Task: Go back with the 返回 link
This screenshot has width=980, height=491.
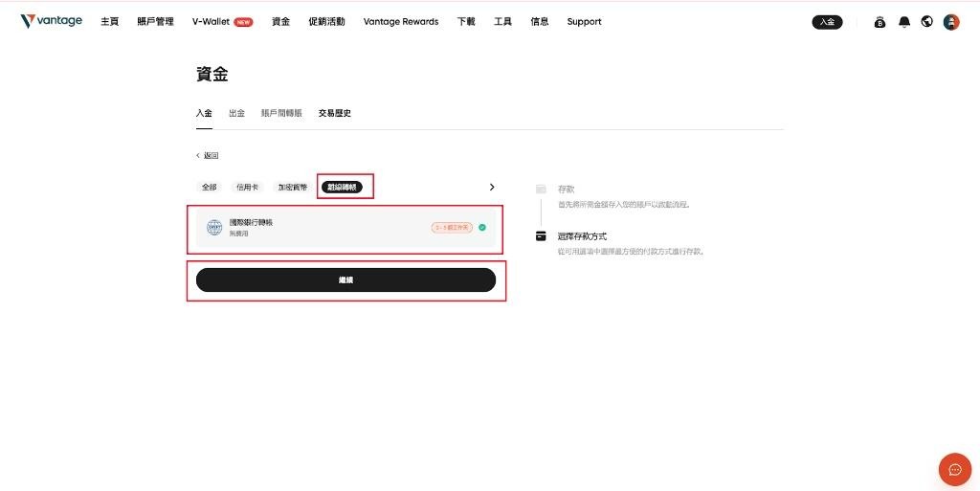Action: point(208,156)
